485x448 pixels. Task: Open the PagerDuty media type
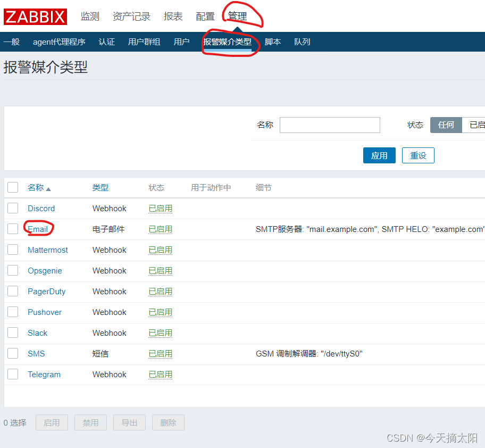tap(46, 292)
